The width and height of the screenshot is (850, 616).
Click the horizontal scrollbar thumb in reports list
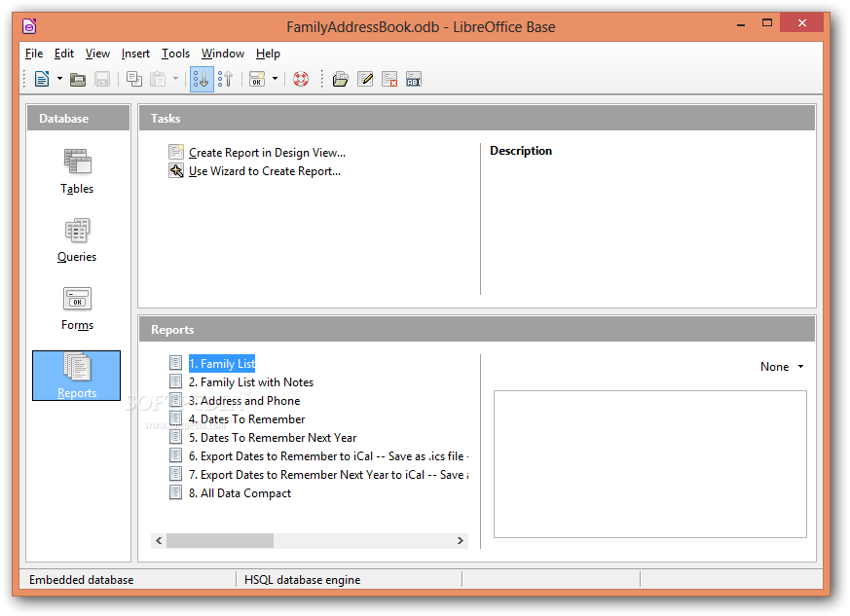tap(220, 541)
